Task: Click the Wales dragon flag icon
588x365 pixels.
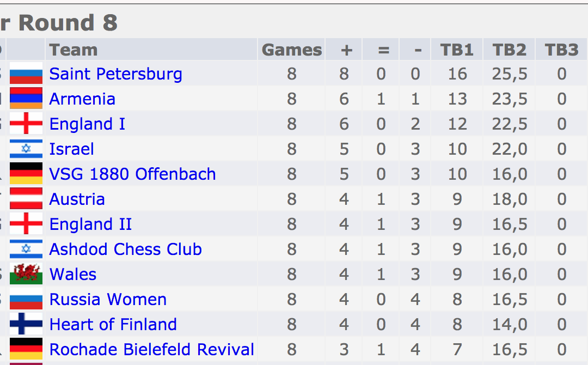Action: (x=26, y=274)
